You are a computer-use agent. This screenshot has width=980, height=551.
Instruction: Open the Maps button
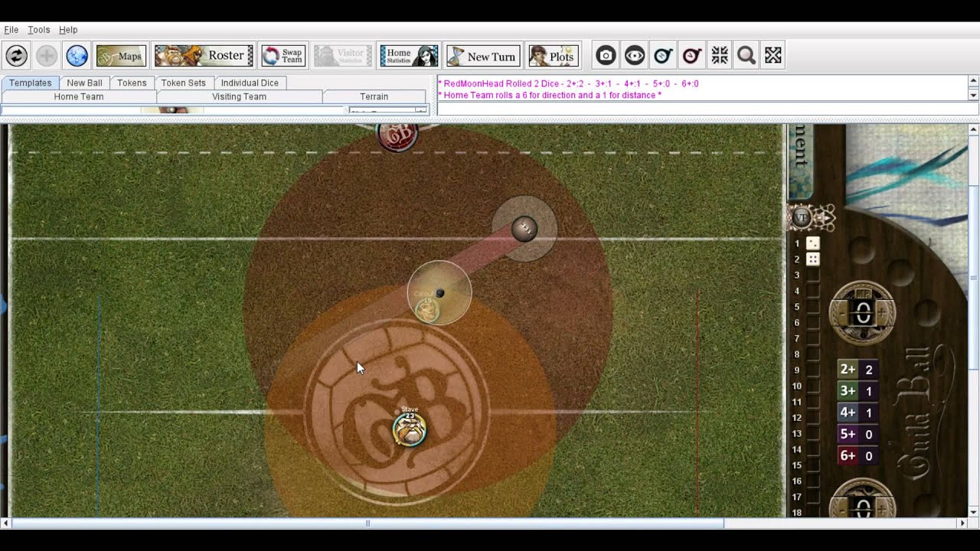121,56
